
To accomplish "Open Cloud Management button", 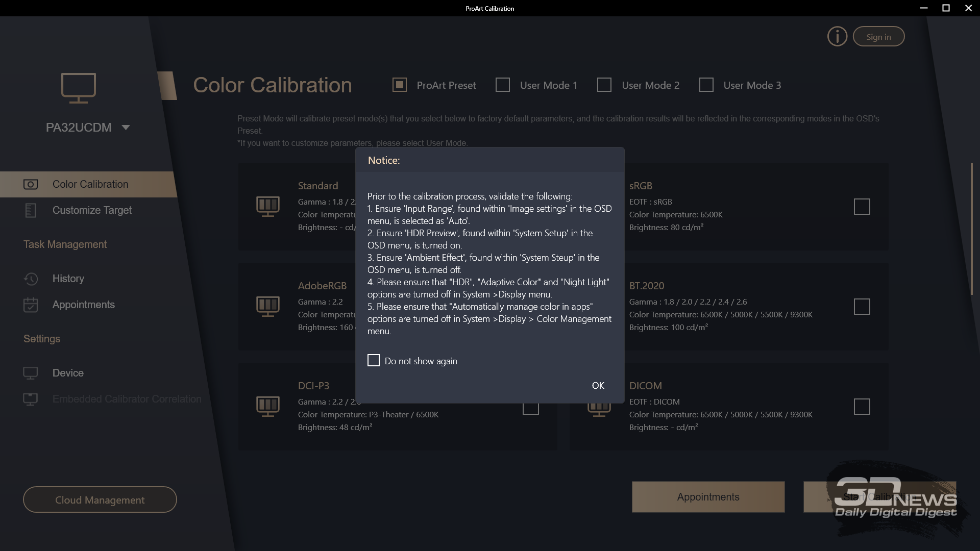I will point(100,499).
